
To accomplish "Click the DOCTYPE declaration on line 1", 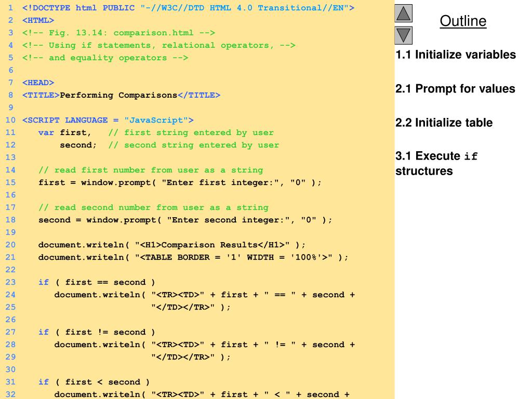I will pos(188,8).
